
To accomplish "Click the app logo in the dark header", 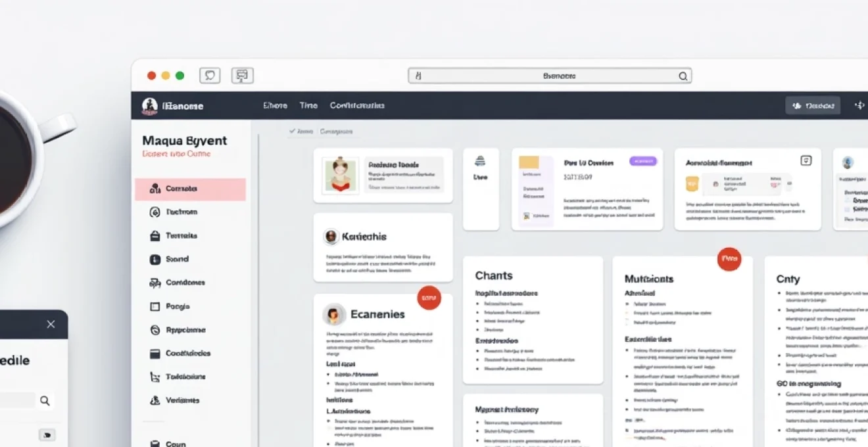I will pos(150,105).
